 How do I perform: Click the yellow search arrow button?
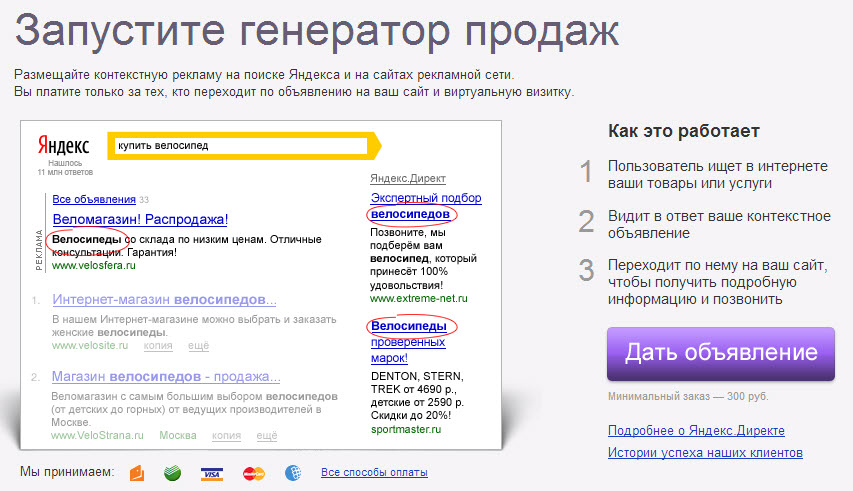tap(375, 146)
